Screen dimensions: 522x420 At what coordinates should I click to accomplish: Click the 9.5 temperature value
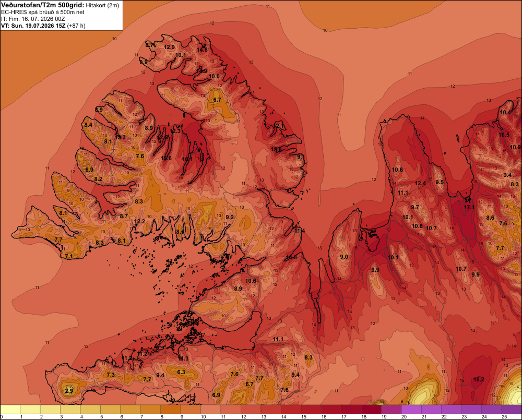pyautogui.click(x=440, y=182)
